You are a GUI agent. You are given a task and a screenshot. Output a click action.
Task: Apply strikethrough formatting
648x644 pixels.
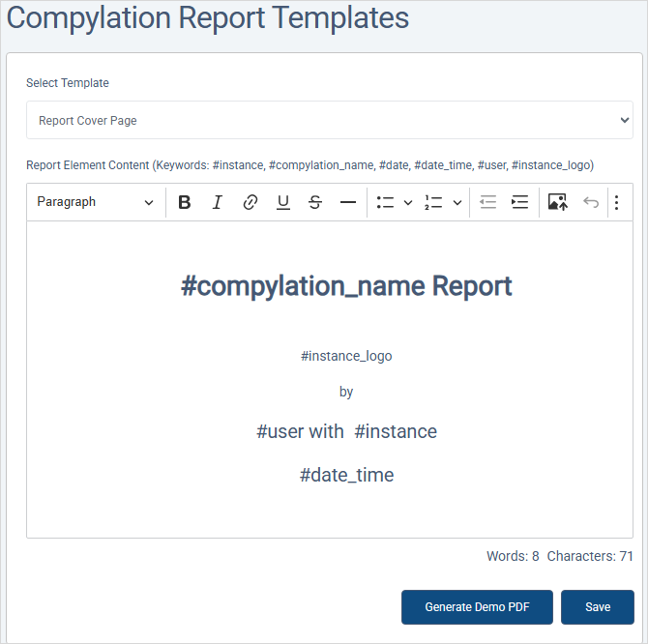click(x=315, y=202)
